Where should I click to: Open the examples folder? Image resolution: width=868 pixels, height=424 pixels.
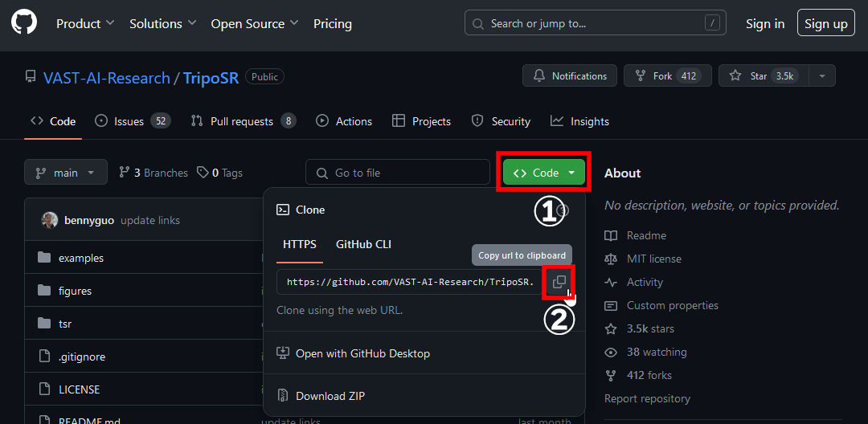click(x=81, y=258)
